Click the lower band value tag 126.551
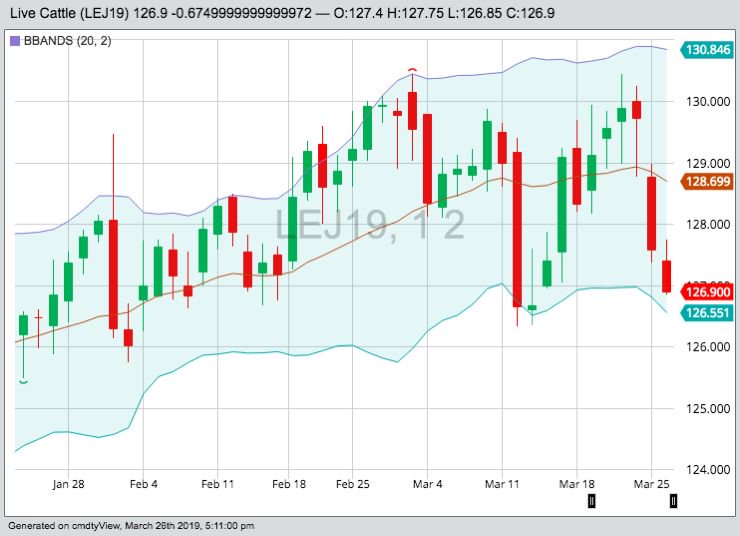The image size is (740, 536). 706,313
